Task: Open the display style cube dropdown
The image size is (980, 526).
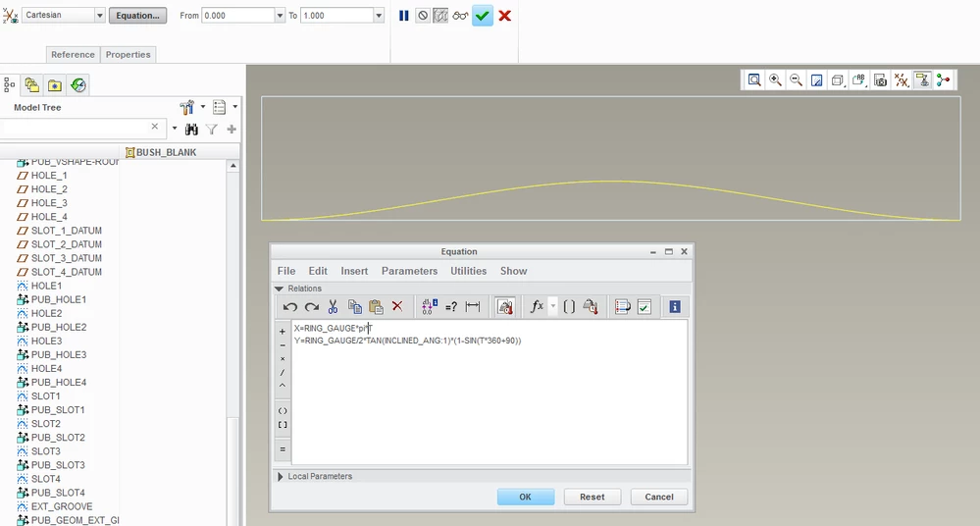Action: (838, 80)
